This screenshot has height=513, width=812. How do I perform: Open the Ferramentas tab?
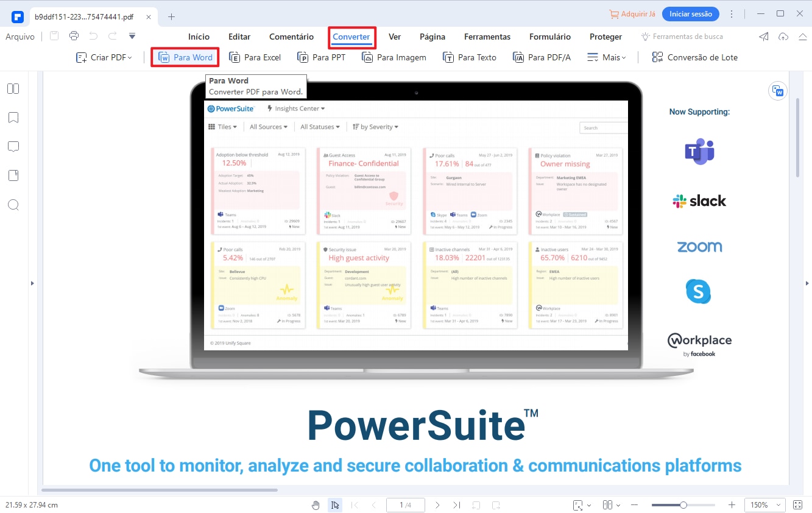(x=487, y=37)
